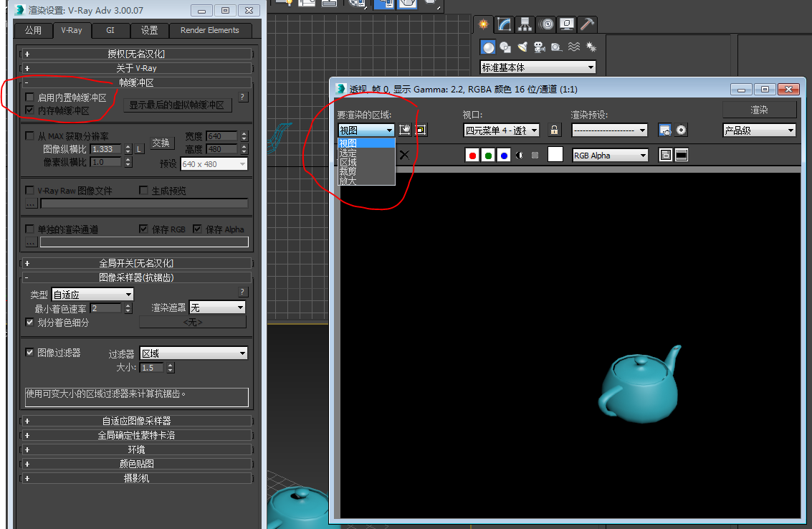Image resolution: width=812 pixels, height=529 pixels.
Task: Click the blue channel button
Action: 504,156
